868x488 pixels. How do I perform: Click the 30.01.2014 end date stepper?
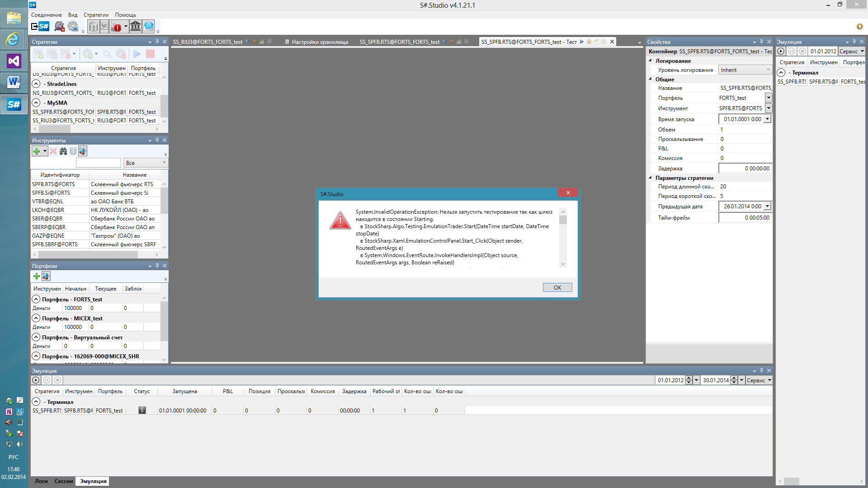click(734, 380)
